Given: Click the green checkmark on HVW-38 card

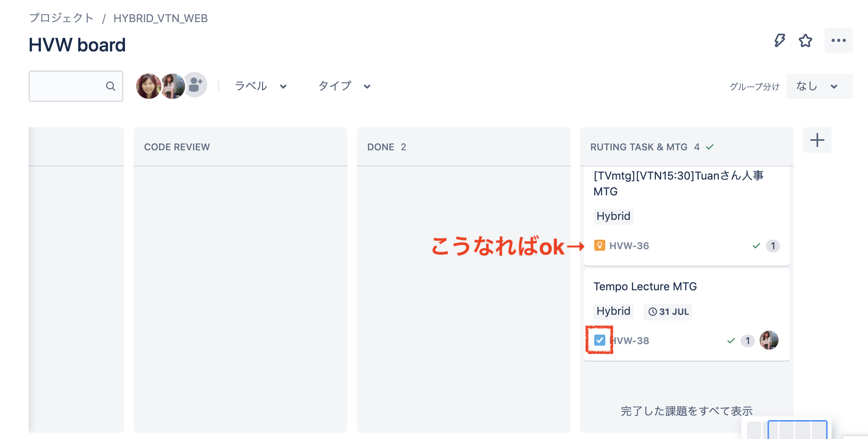Looking at the screenshot, I should 731,341.
